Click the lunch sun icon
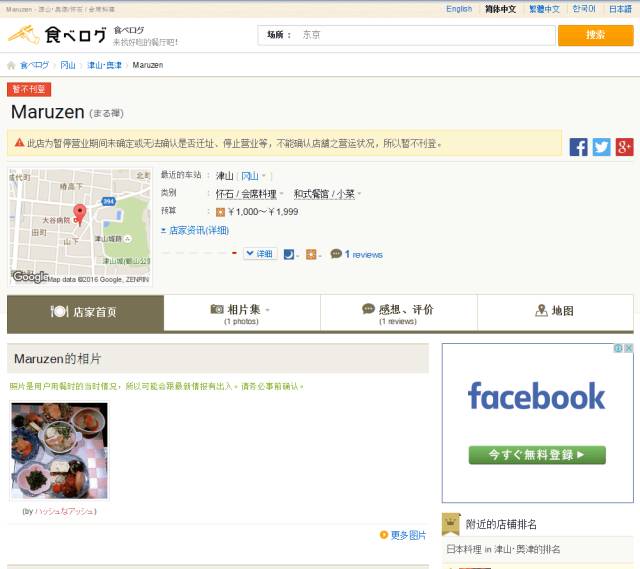The width and height of the screenshot is (640, 569). (312, 254)
